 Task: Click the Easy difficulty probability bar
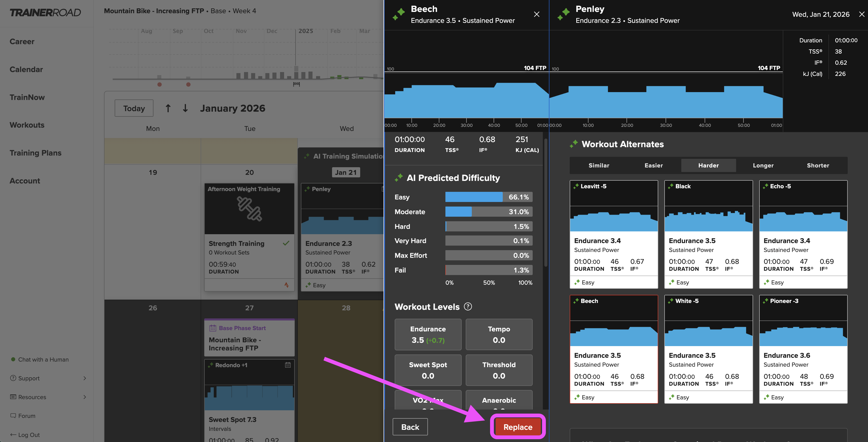click(x=489, y=197)
